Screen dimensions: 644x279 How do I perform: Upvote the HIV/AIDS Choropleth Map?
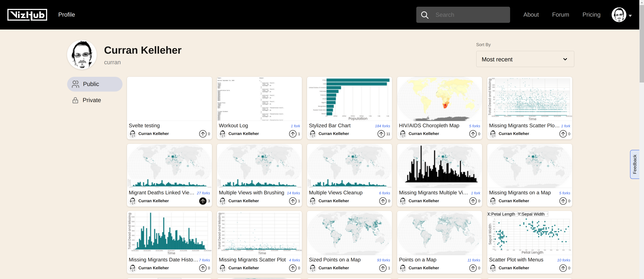click(473, 134)
